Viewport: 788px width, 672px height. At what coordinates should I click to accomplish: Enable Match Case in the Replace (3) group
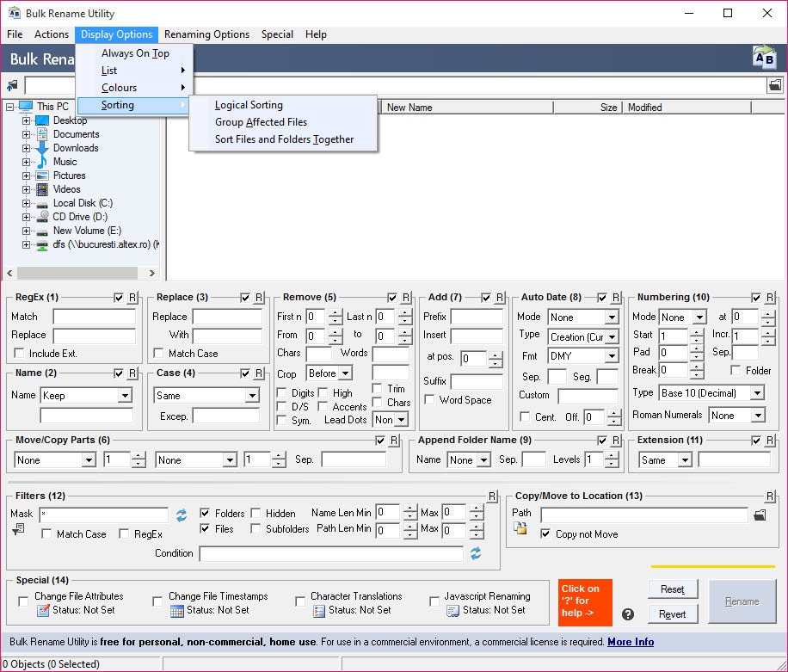click(158, 354)
